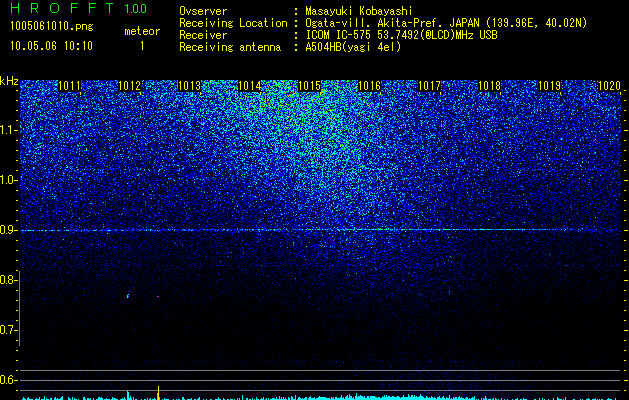Viewport: 629px width, 400px height.
Task: Click the antenna value A504HB(yagi 4el)
Action: 353,47
